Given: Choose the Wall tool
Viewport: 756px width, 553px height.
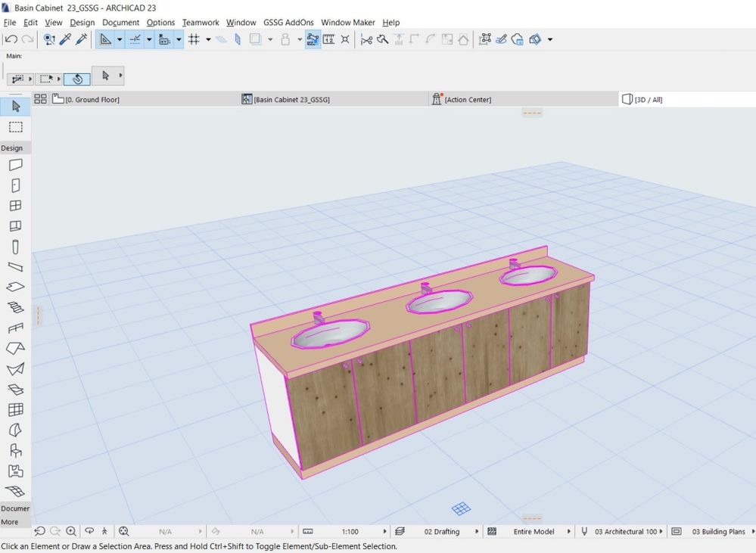Looking at the screenshot, I should [16, 165].
